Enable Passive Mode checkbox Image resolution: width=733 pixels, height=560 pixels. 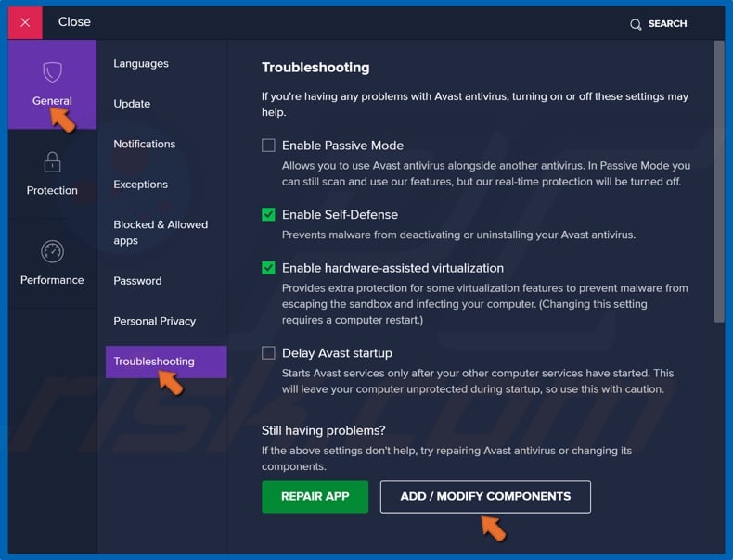[268, 146]
